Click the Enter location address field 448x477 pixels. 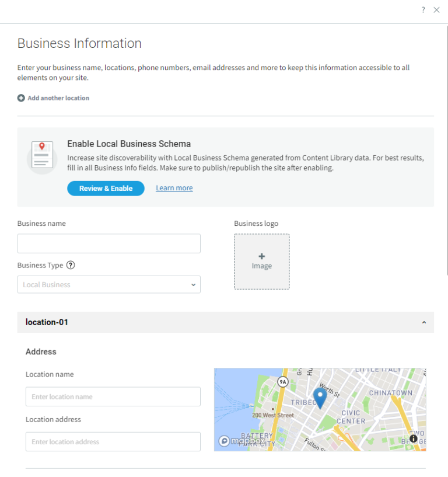point(113,441)
